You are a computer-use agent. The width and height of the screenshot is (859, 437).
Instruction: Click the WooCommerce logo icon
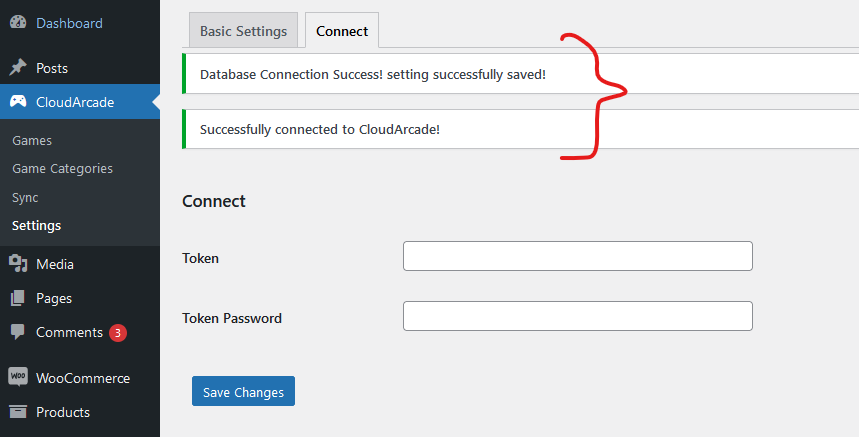click(18, 377)
